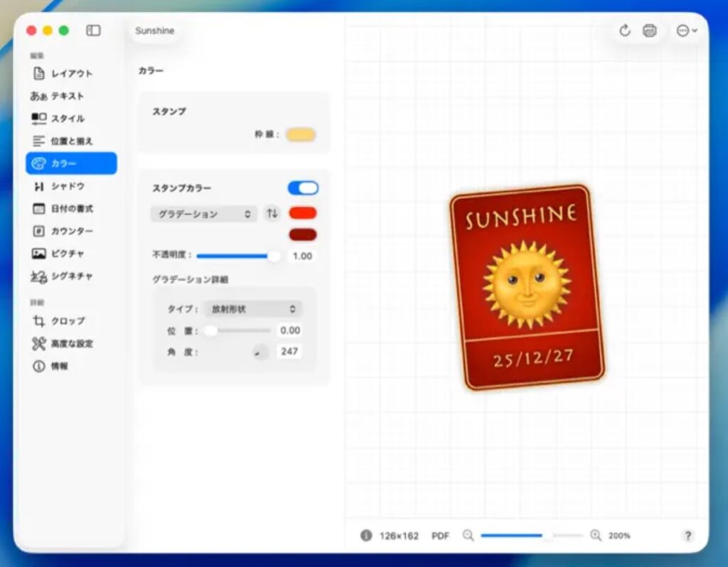Click the PDF format button
728x567 pixels.
(440, 536)
